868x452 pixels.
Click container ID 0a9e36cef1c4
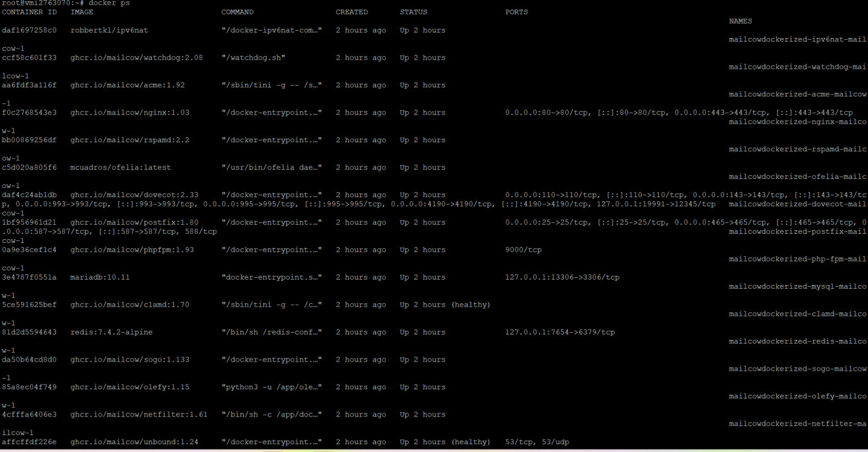(x=29, y=250)
